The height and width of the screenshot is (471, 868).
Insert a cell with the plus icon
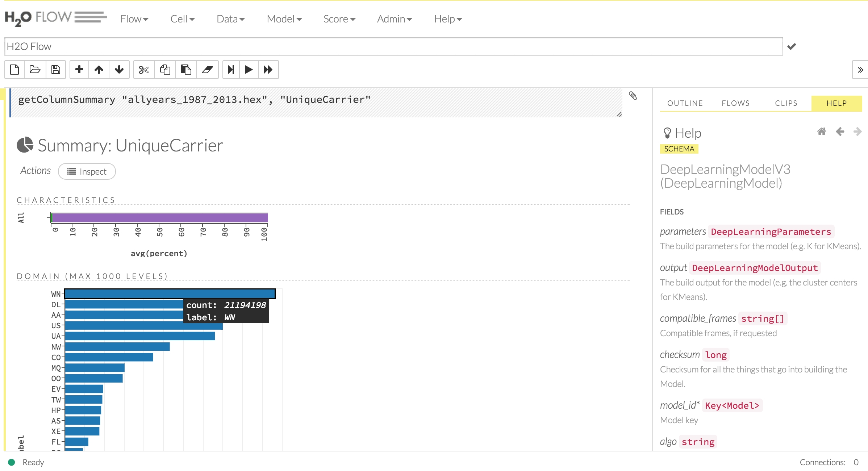point(79,70)
